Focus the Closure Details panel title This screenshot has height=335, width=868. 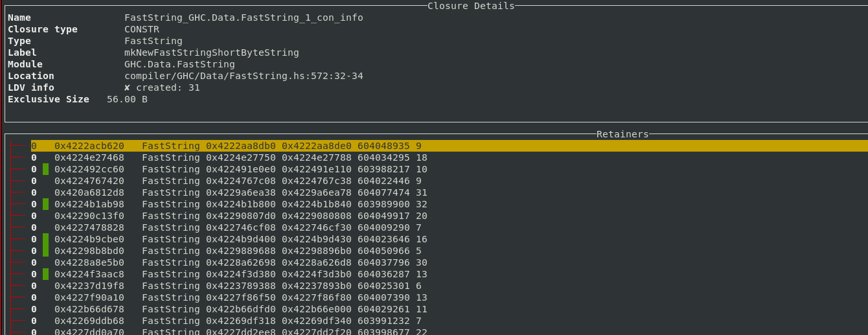pyautogui.click(x=471, y=6)
